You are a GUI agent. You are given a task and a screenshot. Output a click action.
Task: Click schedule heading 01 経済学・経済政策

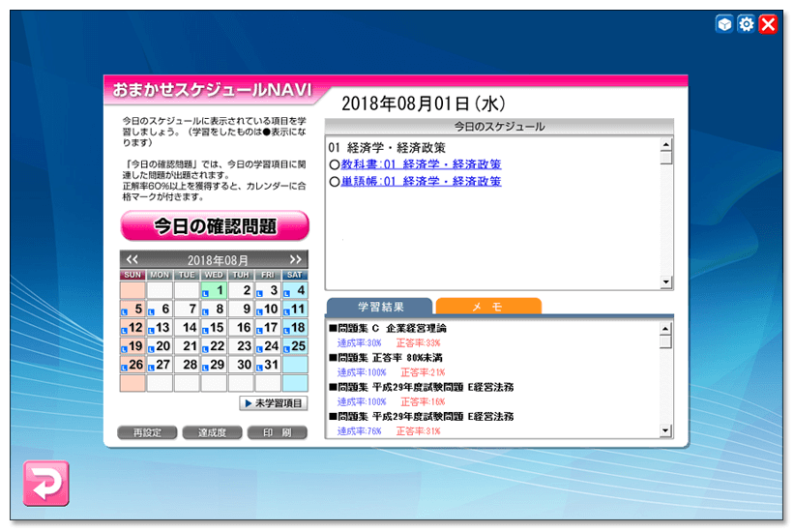[x=387, y=148]
